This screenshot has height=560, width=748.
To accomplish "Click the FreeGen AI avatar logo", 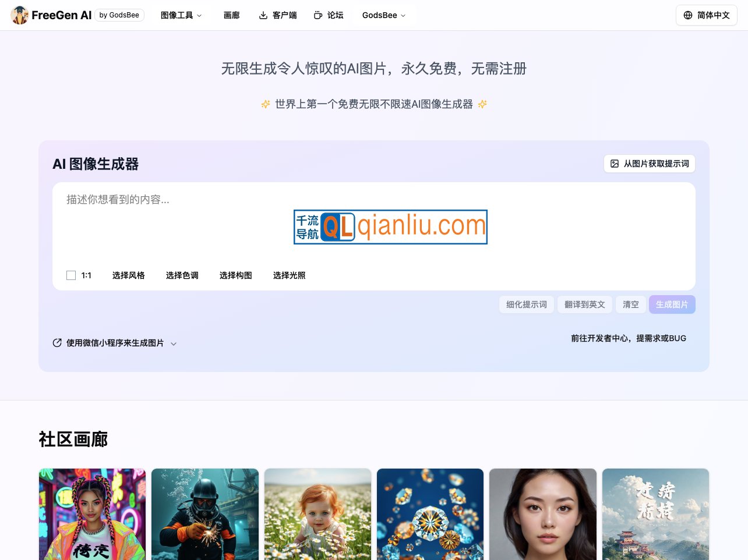I will pos(19,15).
